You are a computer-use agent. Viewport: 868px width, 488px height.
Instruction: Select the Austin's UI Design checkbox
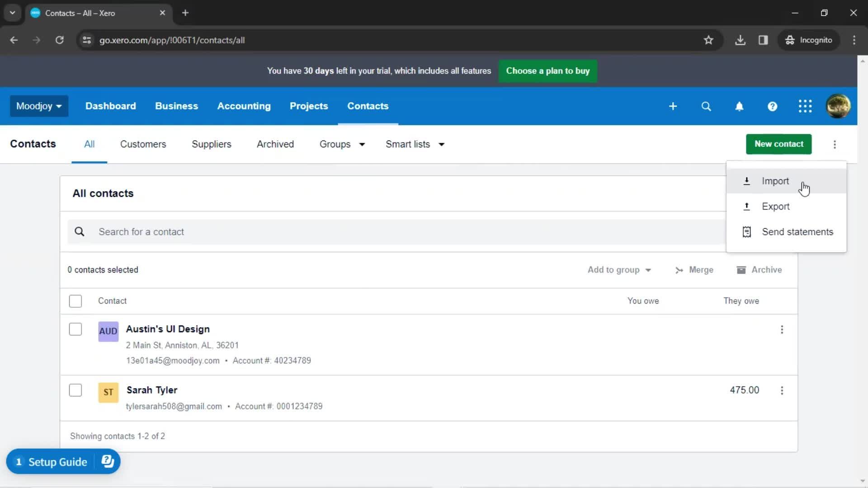tap(75, 329)
